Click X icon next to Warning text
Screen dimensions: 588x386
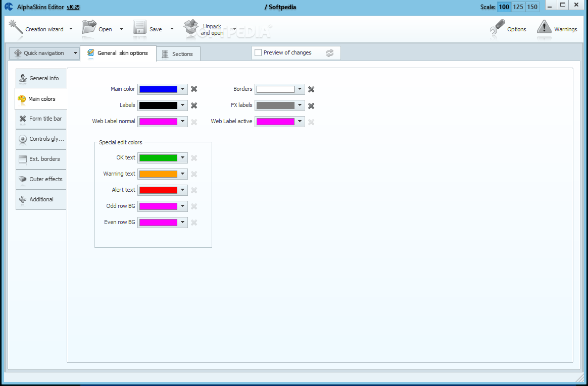[194, 174]
